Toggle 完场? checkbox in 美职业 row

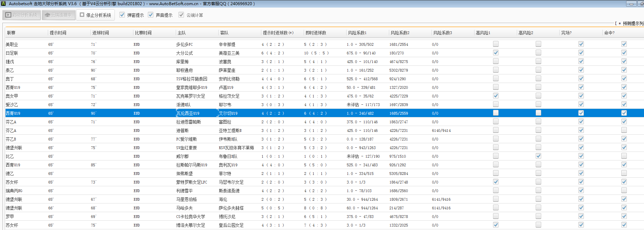pos(581,44)
